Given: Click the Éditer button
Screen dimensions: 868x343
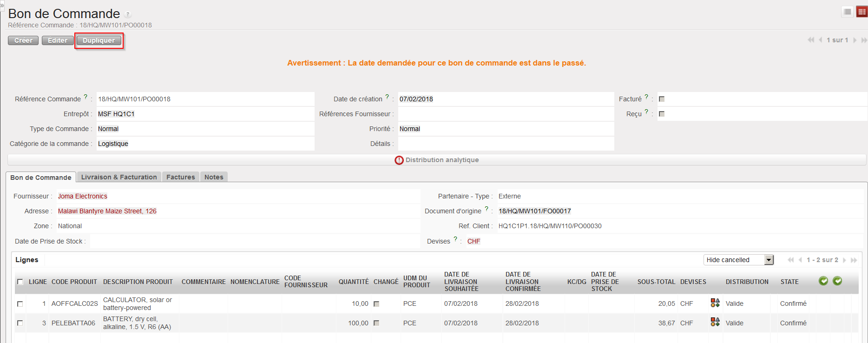Looking at the screenshot, I should (x=58, y=40).
